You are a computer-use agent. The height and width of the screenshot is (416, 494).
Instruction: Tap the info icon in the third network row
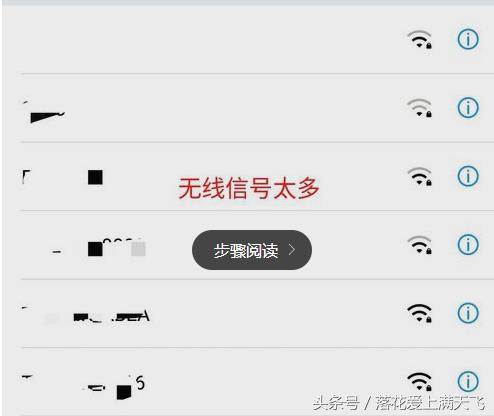point(468,176)
